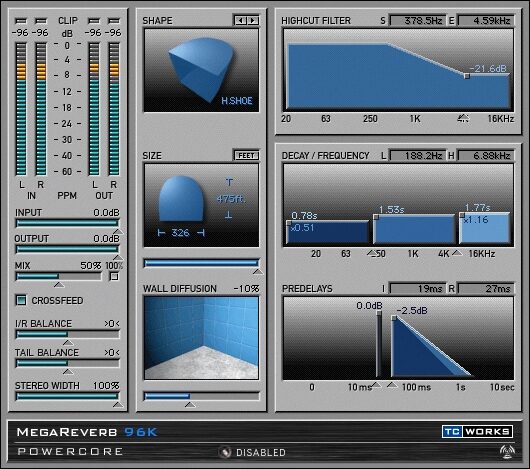Reset input left clip indicator
The width and height of the screenshot is (530, 469).
pyautogui.click(x=21, y=21)
